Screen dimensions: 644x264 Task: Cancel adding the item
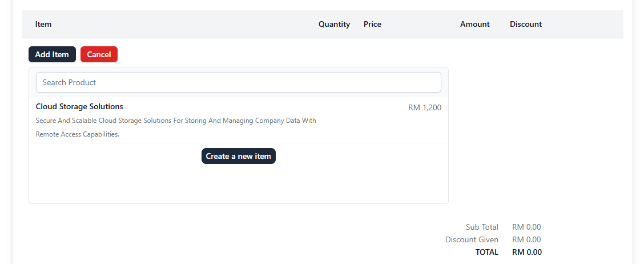[99, 54]
